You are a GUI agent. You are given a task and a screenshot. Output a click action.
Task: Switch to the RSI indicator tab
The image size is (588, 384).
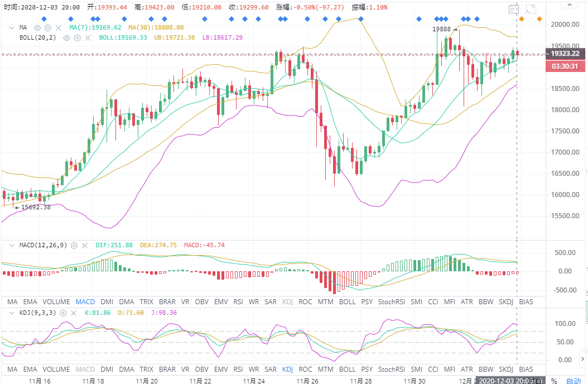click(238, 301)
